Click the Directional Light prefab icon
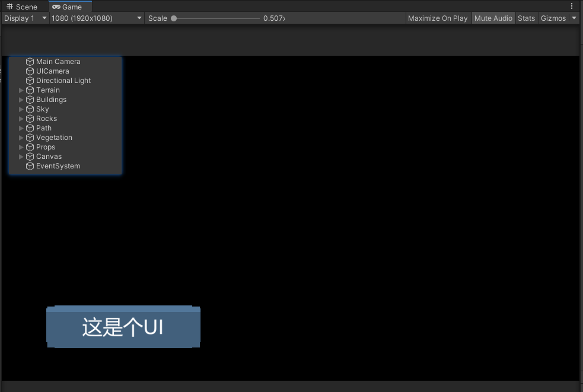Viewport: 583px width, 392px height. [x=30, y=80]
